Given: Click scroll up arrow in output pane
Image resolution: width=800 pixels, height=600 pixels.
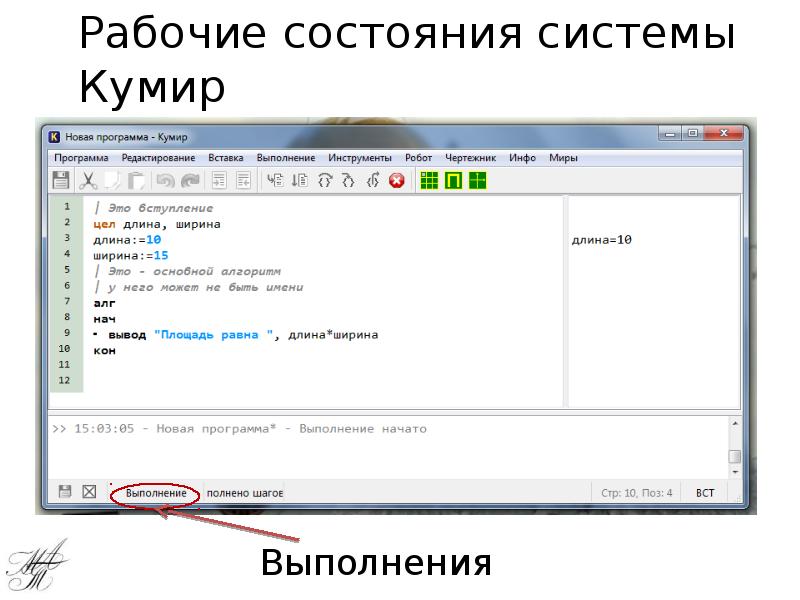Looking at the screenshot, I should click(x=735, y=423).
